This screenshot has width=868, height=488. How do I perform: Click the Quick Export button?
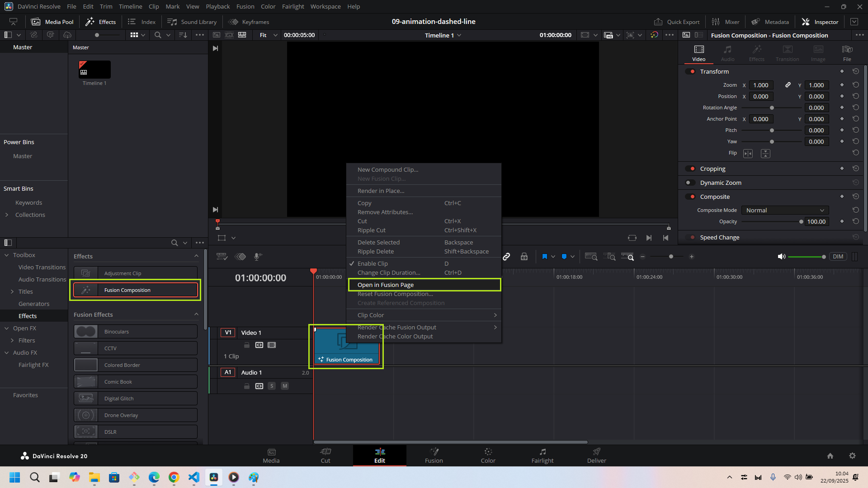[677, 22]
